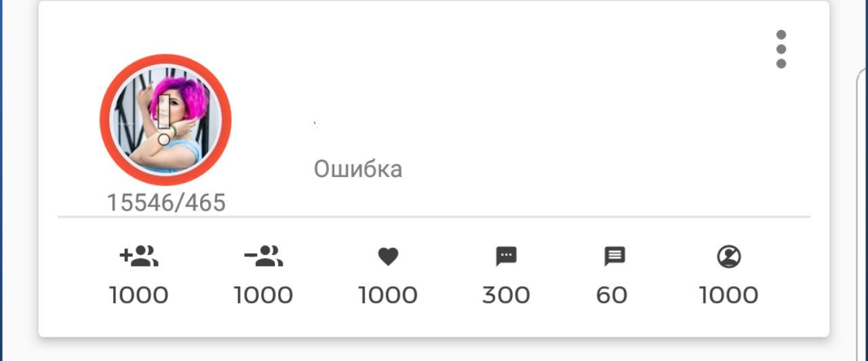868x361 pixels.
Task: Click the remove followers icon
Action: (263, 256)
